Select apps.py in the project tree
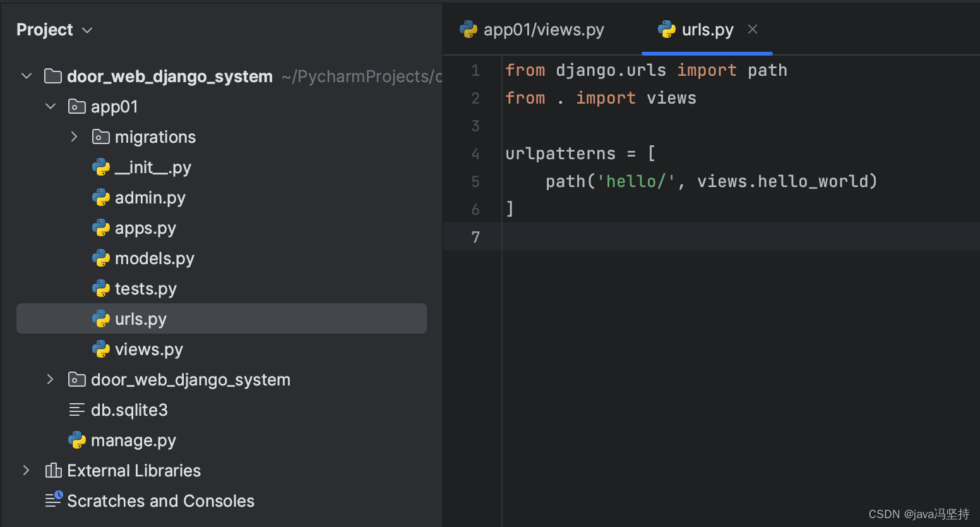 pyautogui.click(x=145, y=228)
